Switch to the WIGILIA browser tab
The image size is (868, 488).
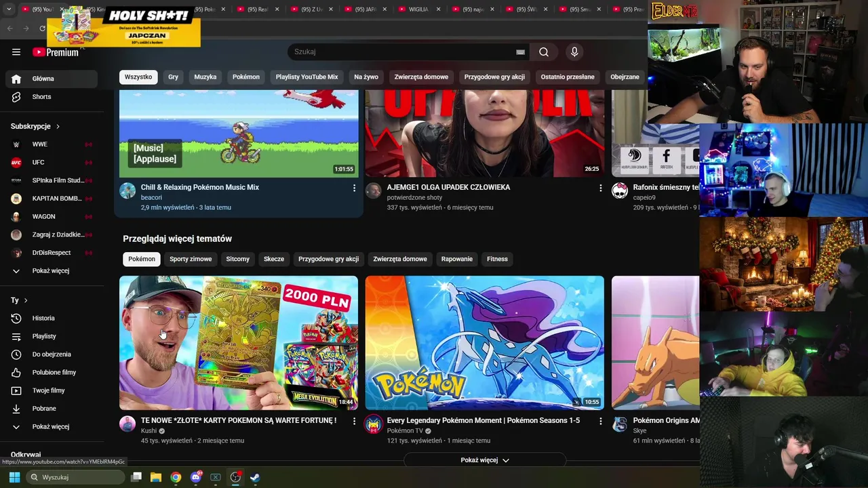click(420, 9)
